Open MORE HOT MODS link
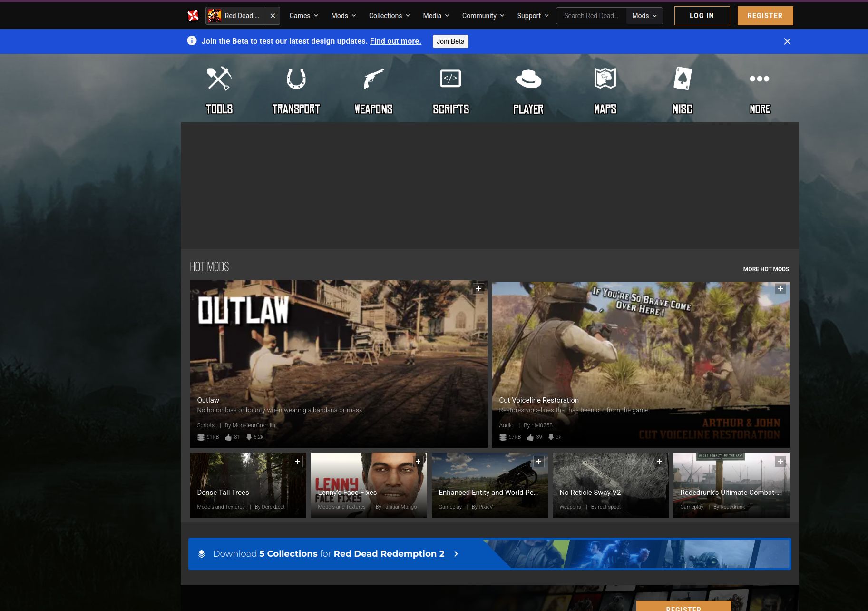This screenshot has height=611, width=868. 766,269
